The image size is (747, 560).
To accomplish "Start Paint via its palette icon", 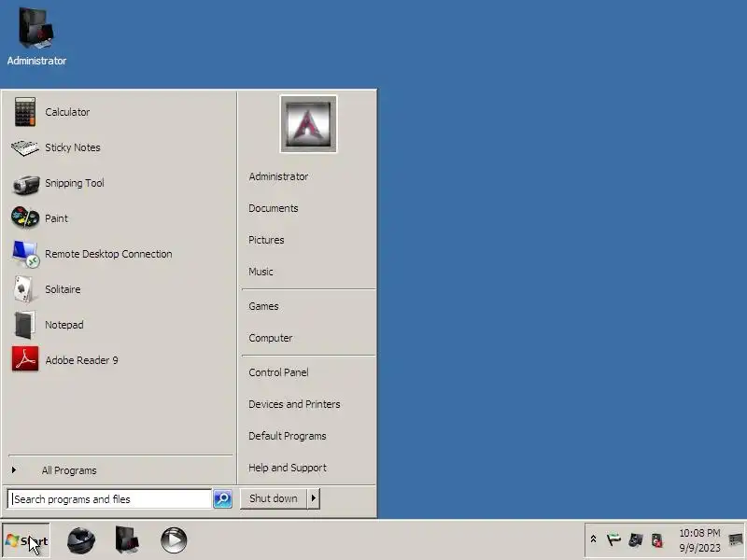I will [25, 218].
